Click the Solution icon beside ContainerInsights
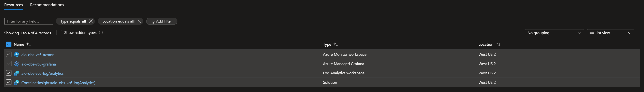The image size is (644, 92). pos(17,83)
